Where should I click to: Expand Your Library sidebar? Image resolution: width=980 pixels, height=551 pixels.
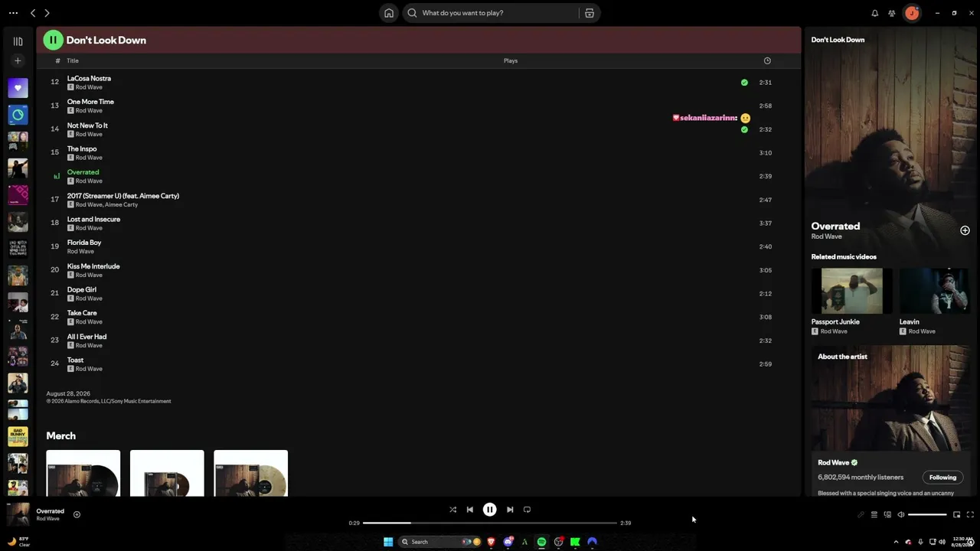tap(18, 41)
